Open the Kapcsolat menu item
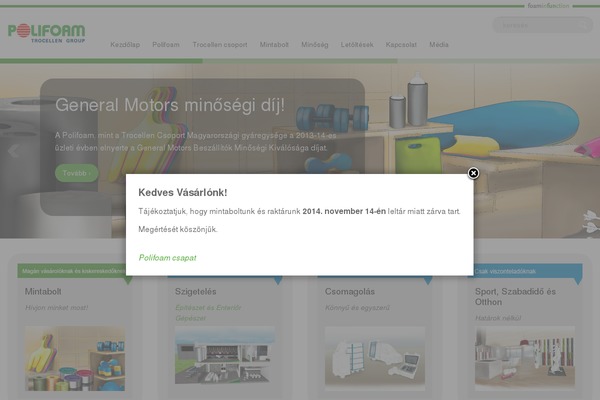The width and height of the screenshot is (600, 400). pyautogui.click(x=401, y=45)
